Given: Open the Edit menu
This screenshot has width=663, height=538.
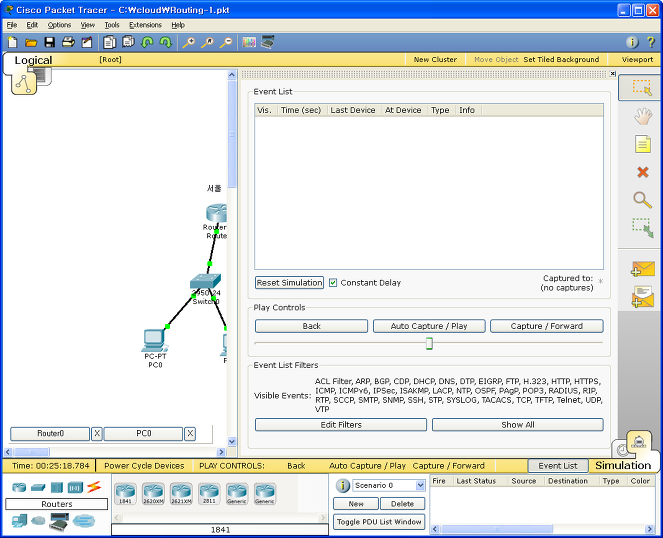Looking at the screenshot, I should click(x=32, y=25).
